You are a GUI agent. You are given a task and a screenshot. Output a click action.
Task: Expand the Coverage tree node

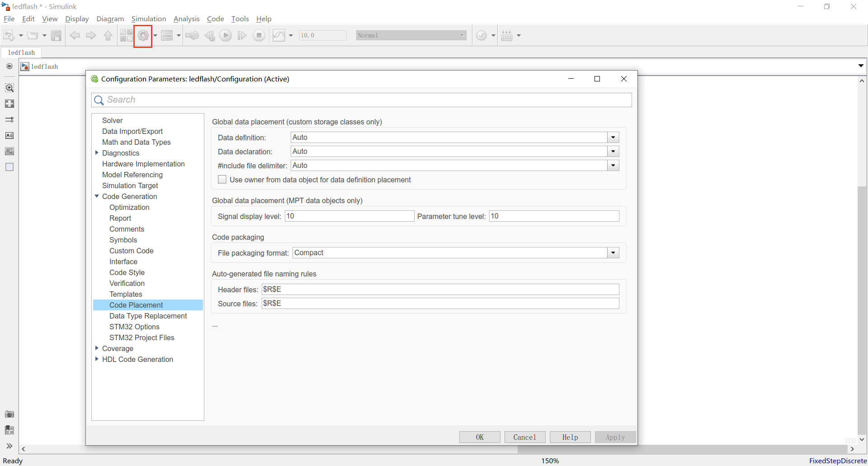(97, 348)
